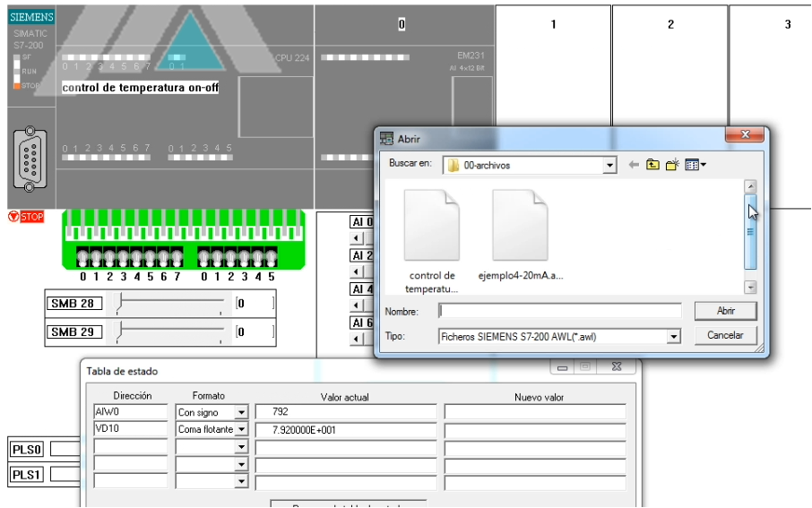The height and width of the screenshot is (508, 812).
Task: Click the file list scroll-up arrow
Action: click(x=750, y=186)
